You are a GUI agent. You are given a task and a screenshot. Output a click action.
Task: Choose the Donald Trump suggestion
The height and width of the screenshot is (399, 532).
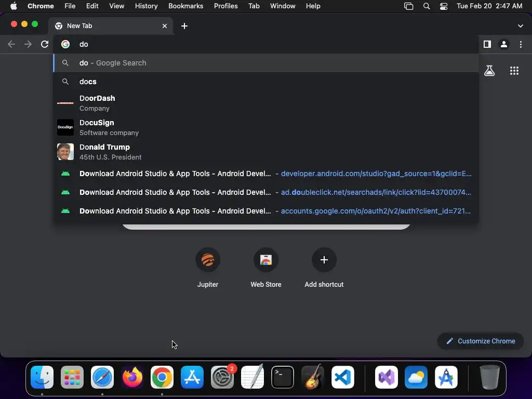tap(267, 152)
